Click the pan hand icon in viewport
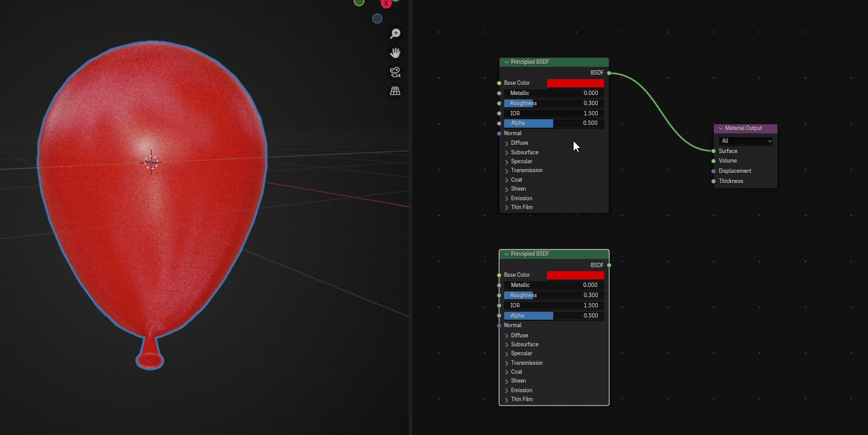The width and height of the screenshot is (868, 435). pos(395,53)
